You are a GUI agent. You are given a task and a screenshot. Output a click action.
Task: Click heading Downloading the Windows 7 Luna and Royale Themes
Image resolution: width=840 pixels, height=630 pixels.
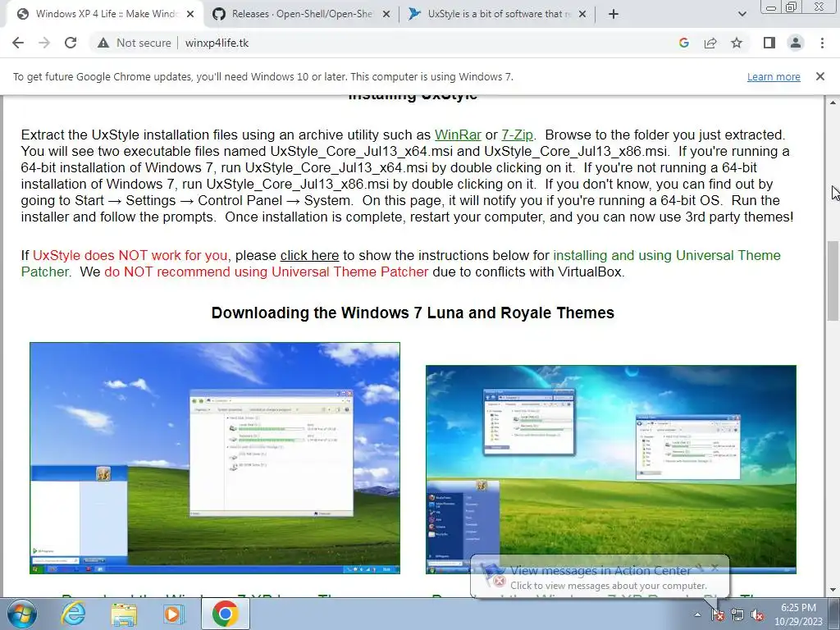413,313
